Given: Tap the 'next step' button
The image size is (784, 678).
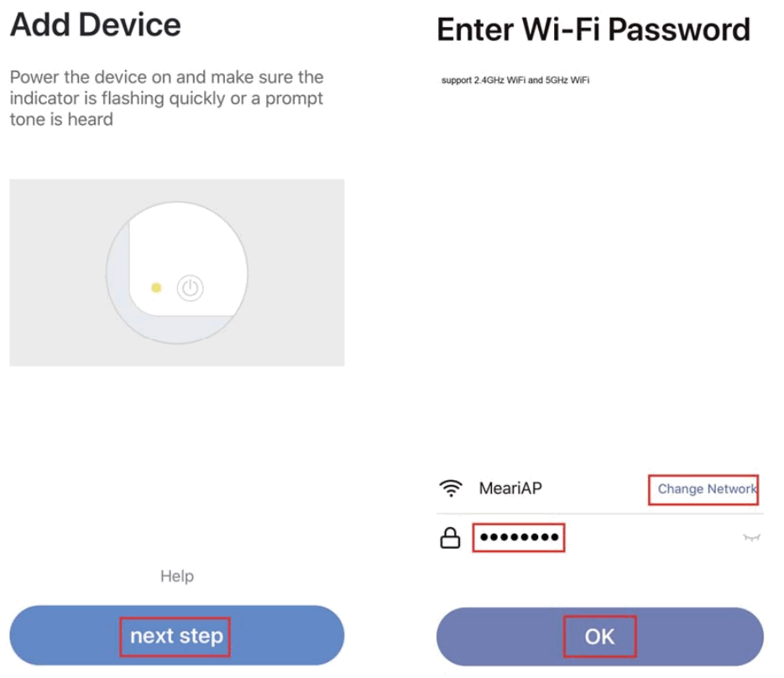Looking at the screenshot, I should click(x=176, y=636).
